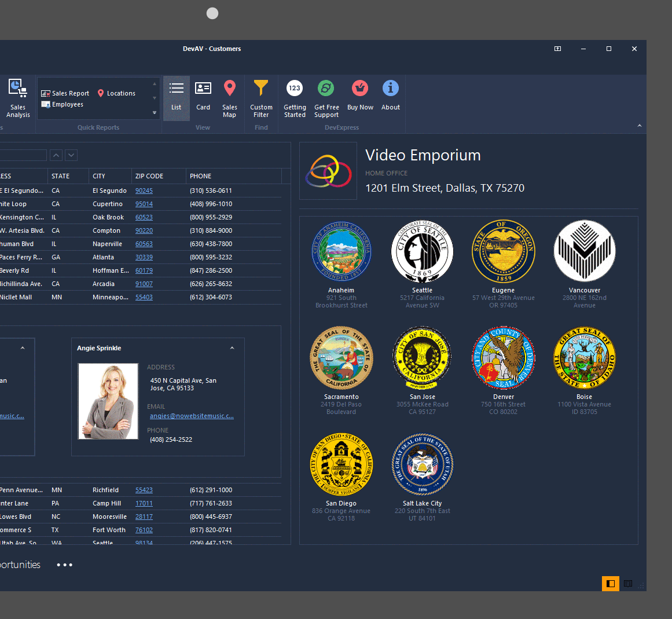Open zip code 76102 link
This screenshot has width=672, height=619.
pos(144,530)
